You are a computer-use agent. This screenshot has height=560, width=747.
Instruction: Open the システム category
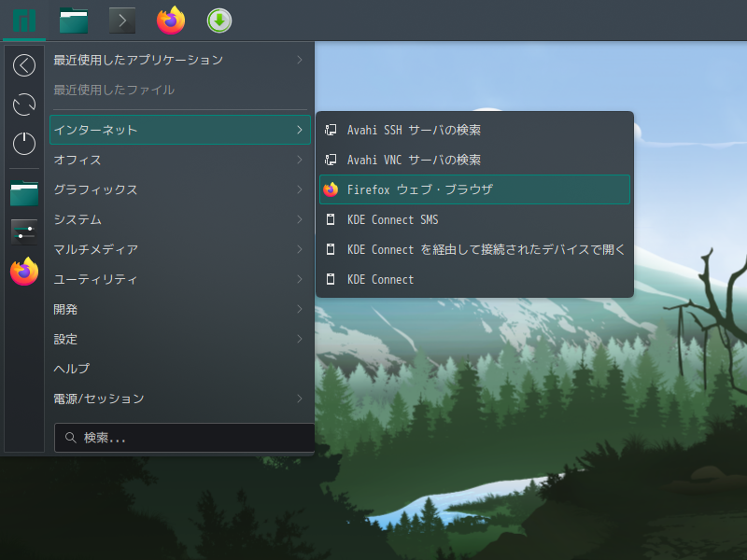[180, 219]
